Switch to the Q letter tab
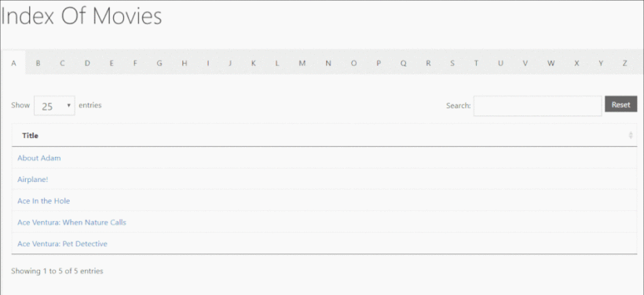644x295 pixels. 404,64
